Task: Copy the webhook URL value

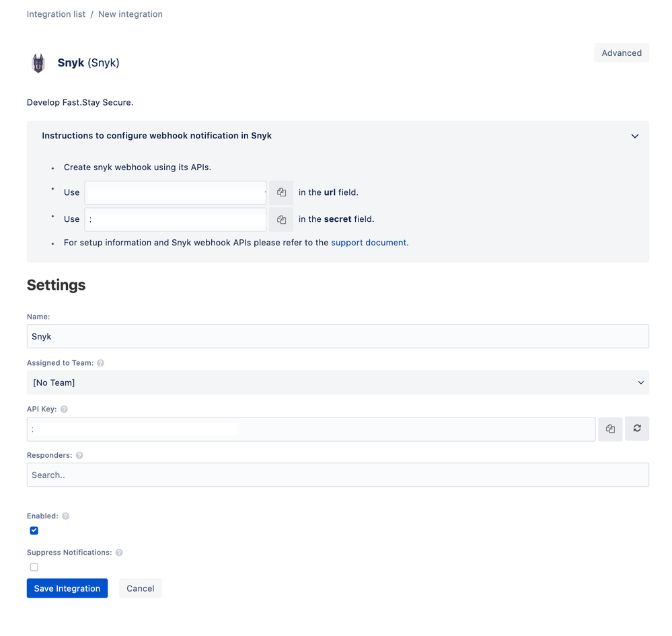Action: coord(281,192)
